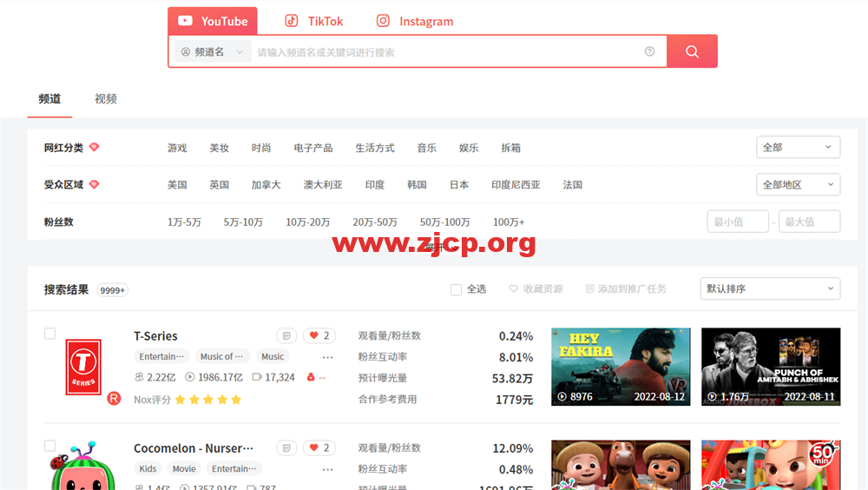Screen dimensions: 868x490
Task: Open the T-Series channel name link
Action: (x=155, y=336)
